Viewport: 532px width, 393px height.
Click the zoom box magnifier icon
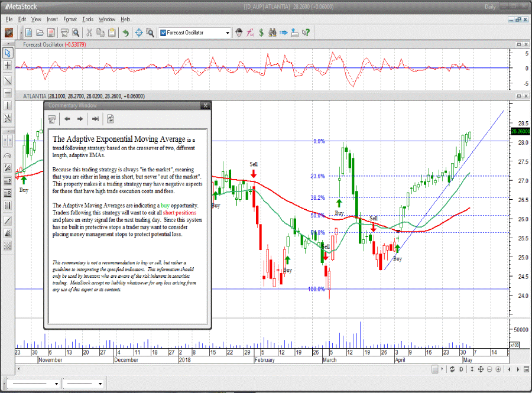point(150,33)
